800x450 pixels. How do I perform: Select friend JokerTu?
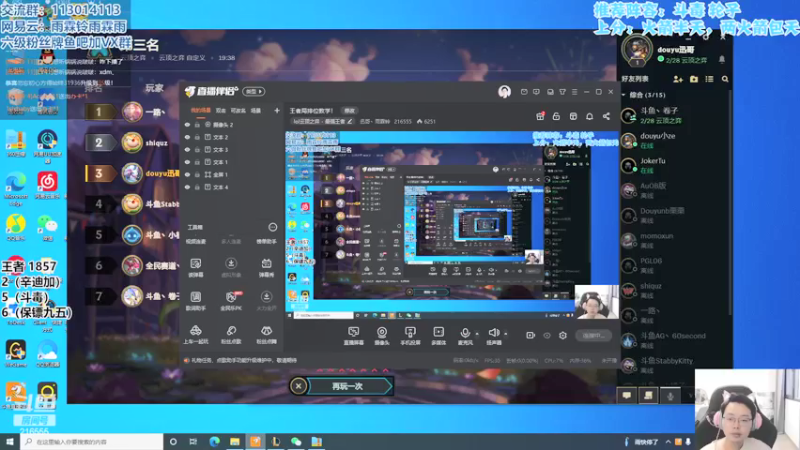(x=674, y=165)
